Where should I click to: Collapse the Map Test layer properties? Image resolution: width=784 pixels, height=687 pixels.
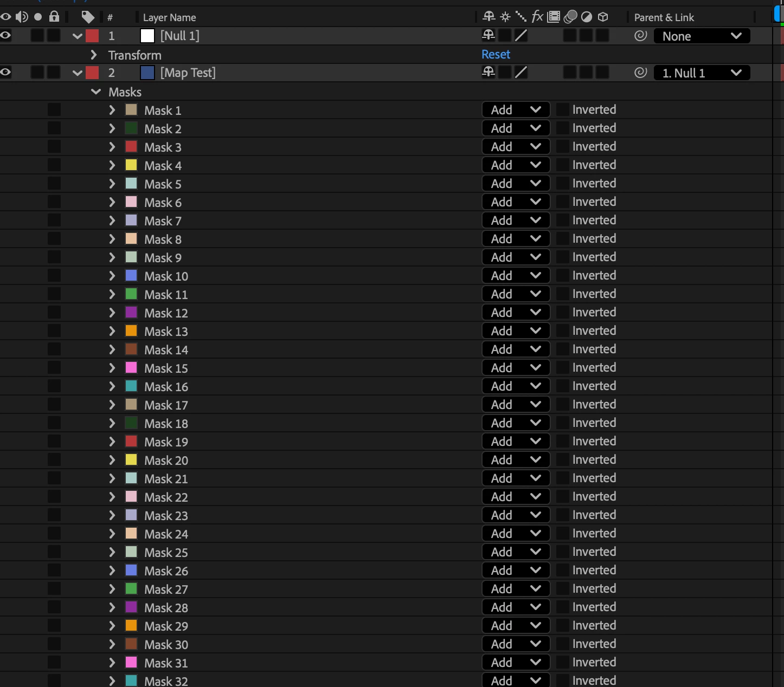[x=78, y=73]
